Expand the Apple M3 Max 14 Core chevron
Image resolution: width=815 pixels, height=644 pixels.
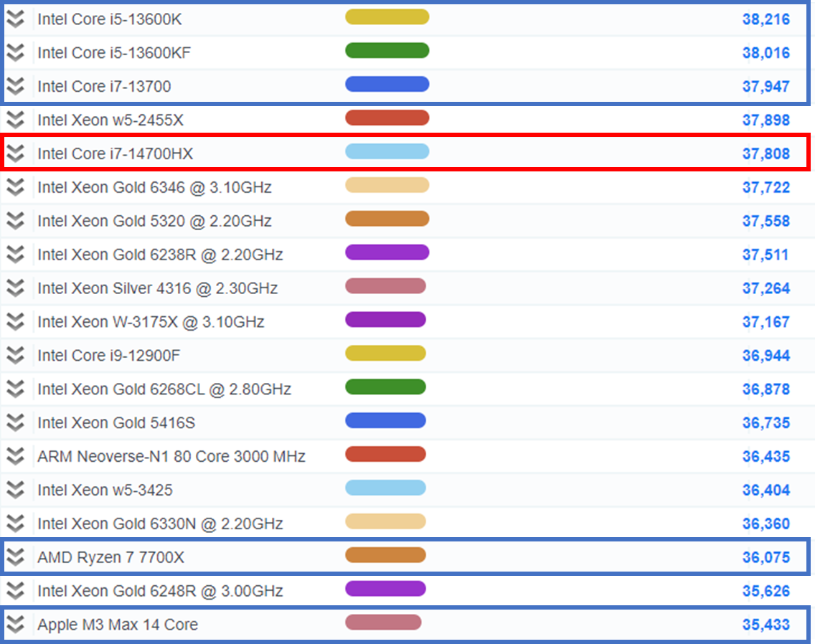pos(16,624)
